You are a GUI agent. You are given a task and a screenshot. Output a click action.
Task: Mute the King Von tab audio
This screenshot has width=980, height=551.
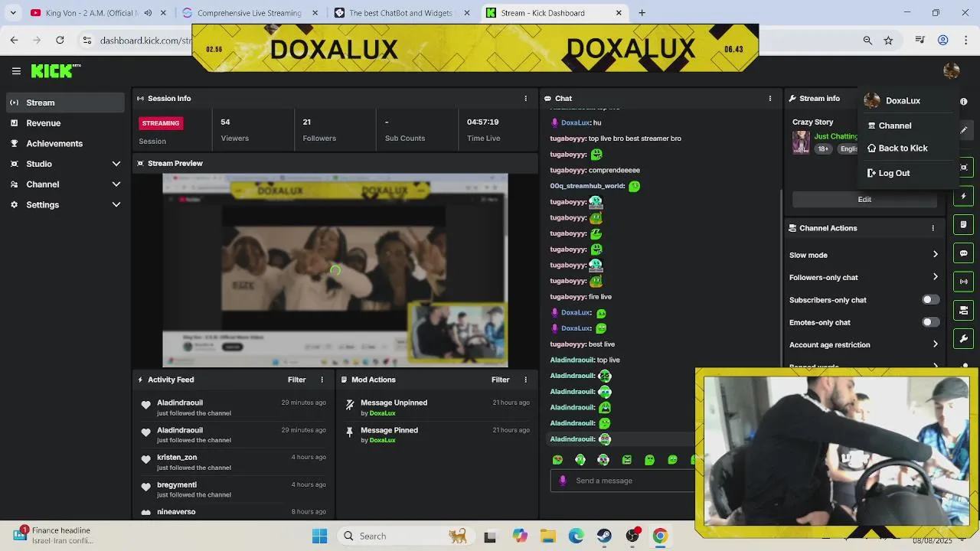pyautogui.click(x=148, y=13)
